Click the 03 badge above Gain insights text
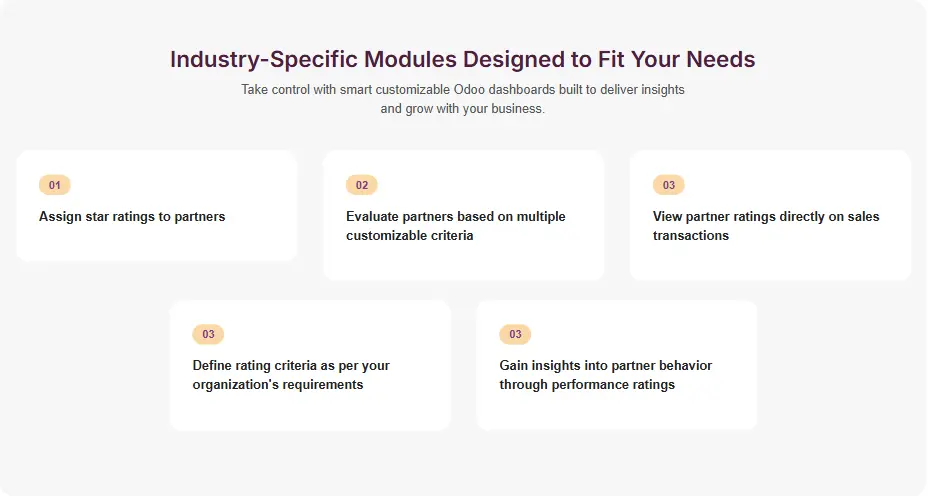The image size is (928, 496). coord(515,334)
